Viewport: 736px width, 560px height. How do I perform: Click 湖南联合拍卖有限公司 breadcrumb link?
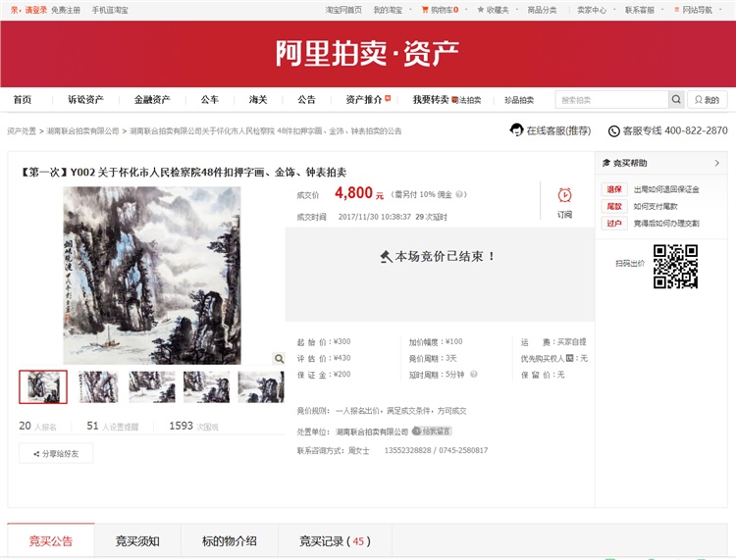pos(82,130)
